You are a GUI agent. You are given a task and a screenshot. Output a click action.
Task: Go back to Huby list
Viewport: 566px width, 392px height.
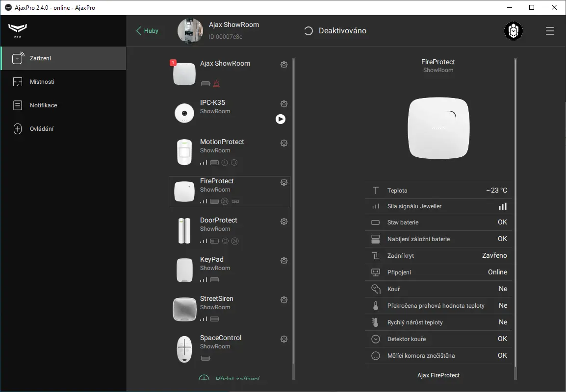coord(147,31)
